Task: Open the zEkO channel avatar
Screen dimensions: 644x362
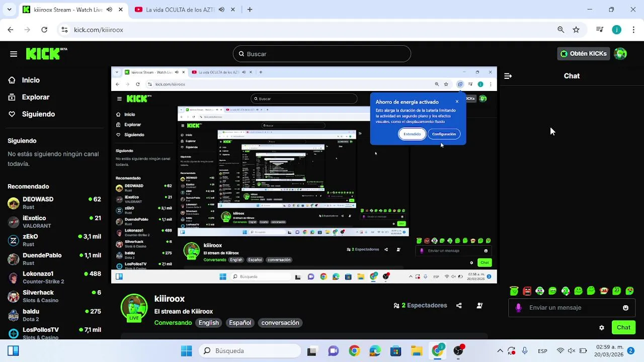Action: (14, 240)
